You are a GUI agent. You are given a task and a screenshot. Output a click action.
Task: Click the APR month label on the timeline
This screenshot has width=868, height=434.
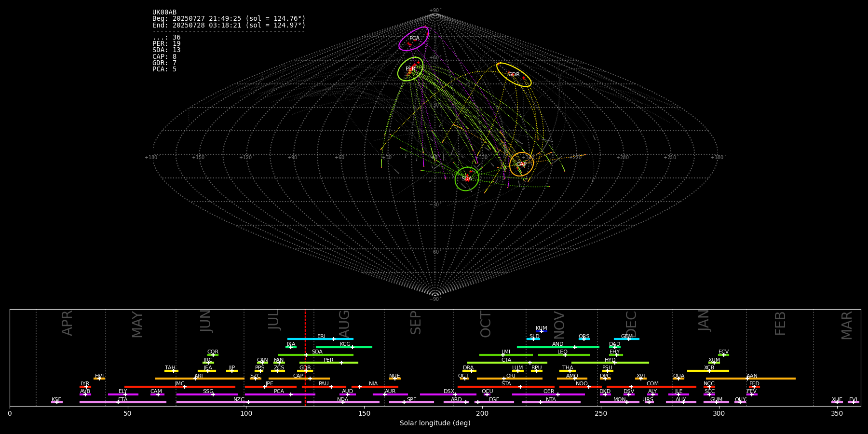67,323
